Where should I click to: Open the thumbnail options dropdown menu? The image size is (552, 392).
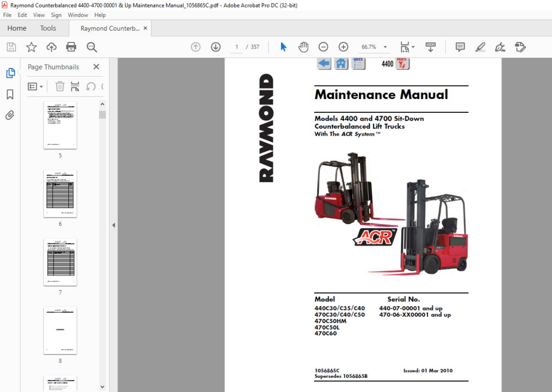(35, 86)
